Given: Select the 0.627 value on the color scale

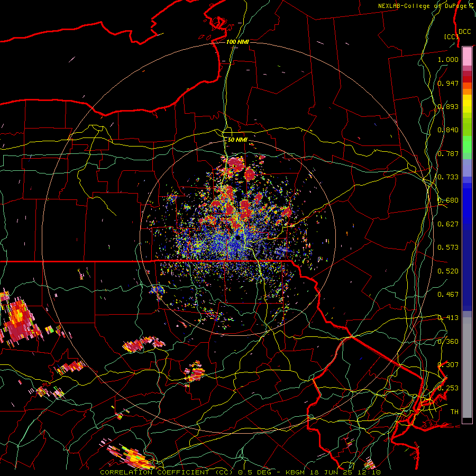Looking at the screenshot, I should 448,224.
